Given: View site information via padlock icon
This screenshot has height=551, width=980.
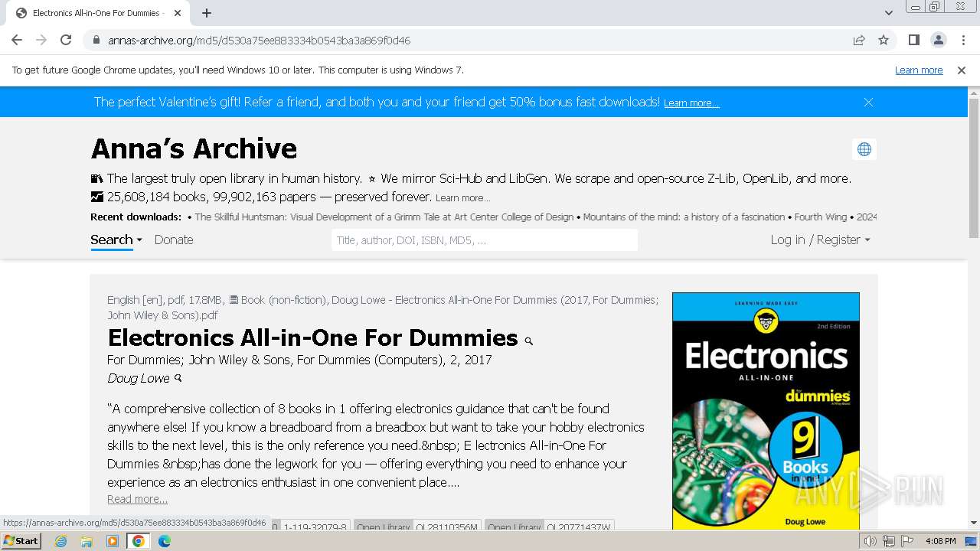Looking at the screenshot, I should click(x=96, y=41).
